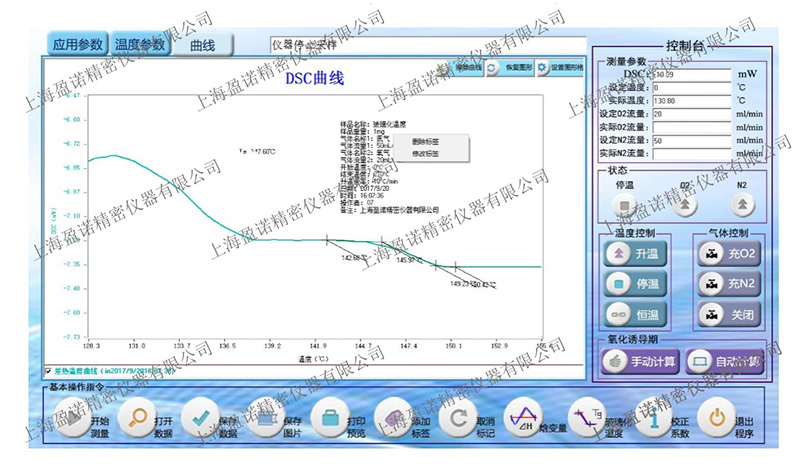Click the 退出程序 power exit icon
This screenshot has height=470, width=800.
pos(716,421)
